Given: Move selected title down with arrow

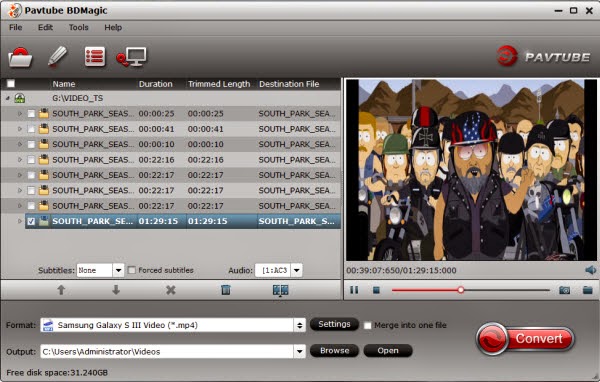Looking at the screenshot, I should point(116,290).
